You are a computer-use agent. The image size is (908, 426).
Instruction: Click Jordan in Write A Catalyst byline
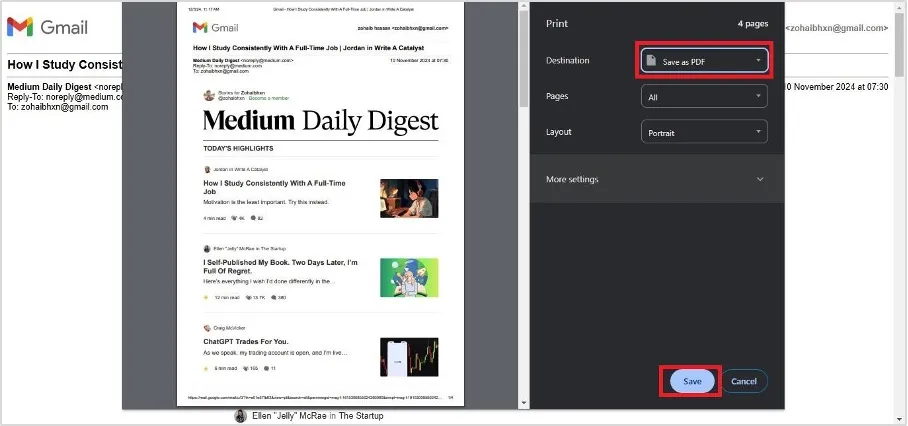(x=241, y=170)
